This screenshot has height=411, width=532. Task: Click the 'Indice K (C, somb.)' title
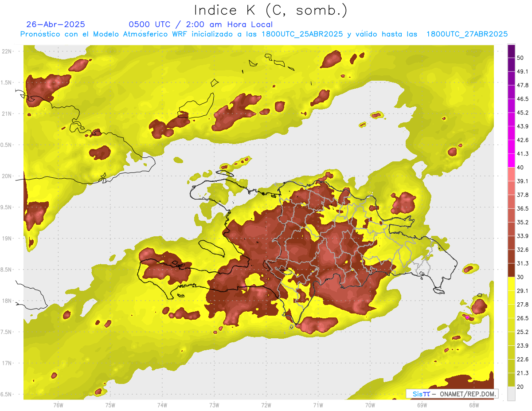270,10
